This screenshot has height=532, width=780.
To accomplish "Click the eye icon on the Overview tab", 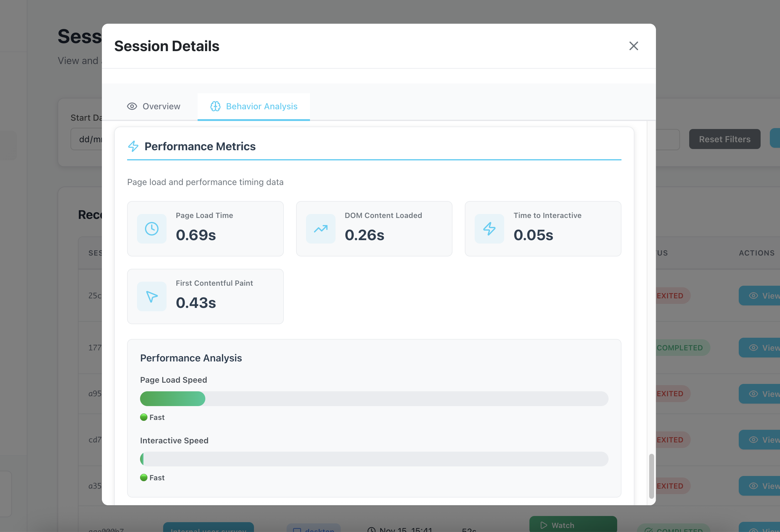I will (132, 106).
